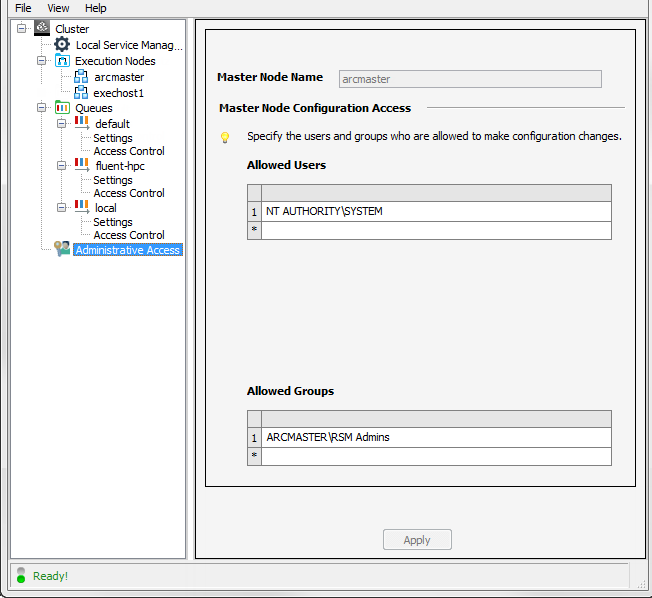Click the window resize grip
Image resolution: width=652 pixels, height=598 pixels.
(x=641, y=584)
